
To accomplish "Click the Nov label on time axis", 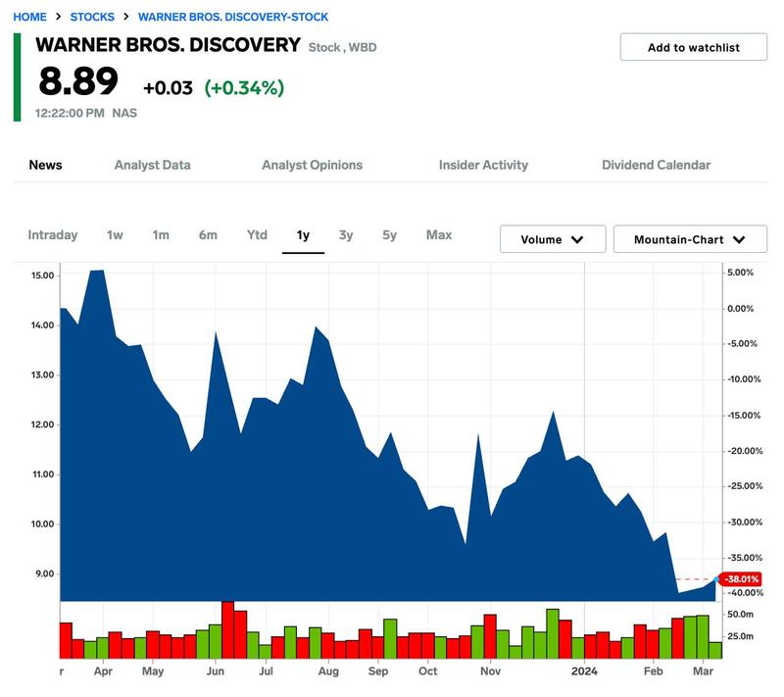I will (x=491, y=672).
